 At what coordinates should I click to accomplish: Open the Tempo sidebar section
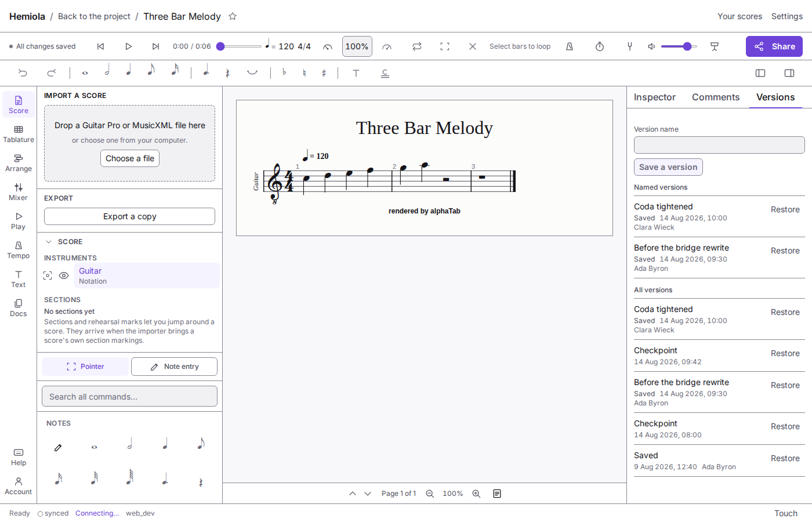click(19, 250)
